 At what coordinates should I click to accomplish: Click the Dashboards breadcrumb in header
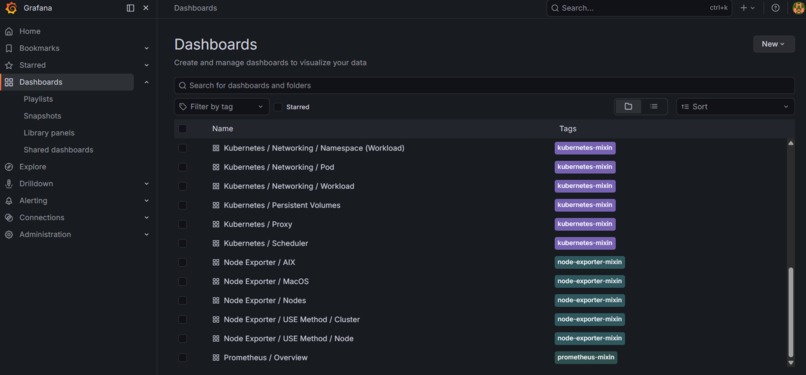pos(195,8)
